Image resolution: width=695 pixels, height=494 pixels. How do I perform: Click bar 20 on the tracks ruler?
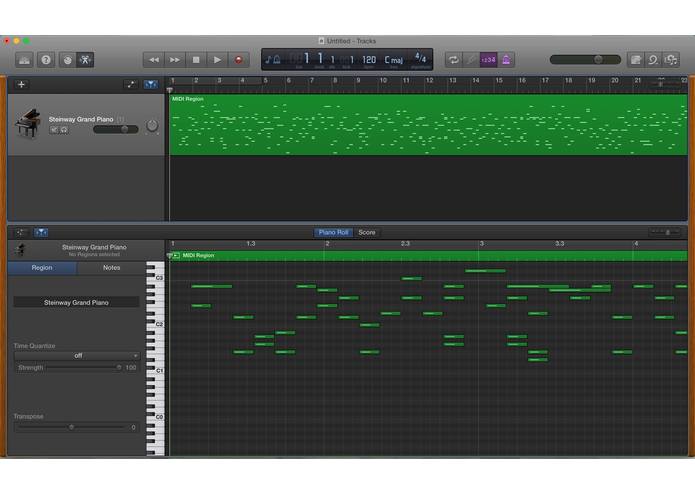coord(615,81)
